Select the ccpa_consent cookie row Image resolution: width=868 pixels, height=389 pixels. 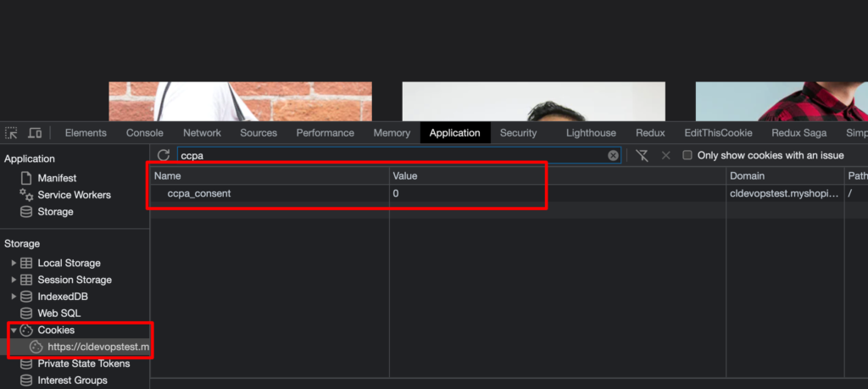[199, 193]
